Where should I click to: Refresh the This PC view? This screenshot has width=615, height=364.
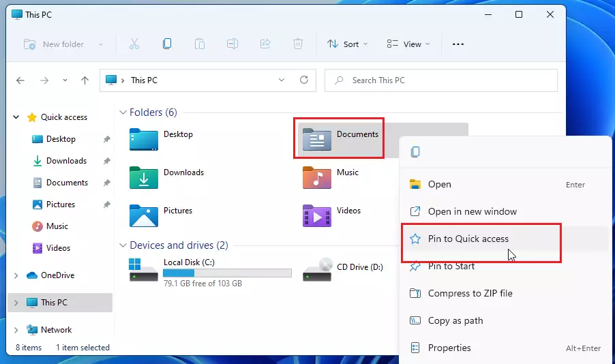tap(304, 80)
